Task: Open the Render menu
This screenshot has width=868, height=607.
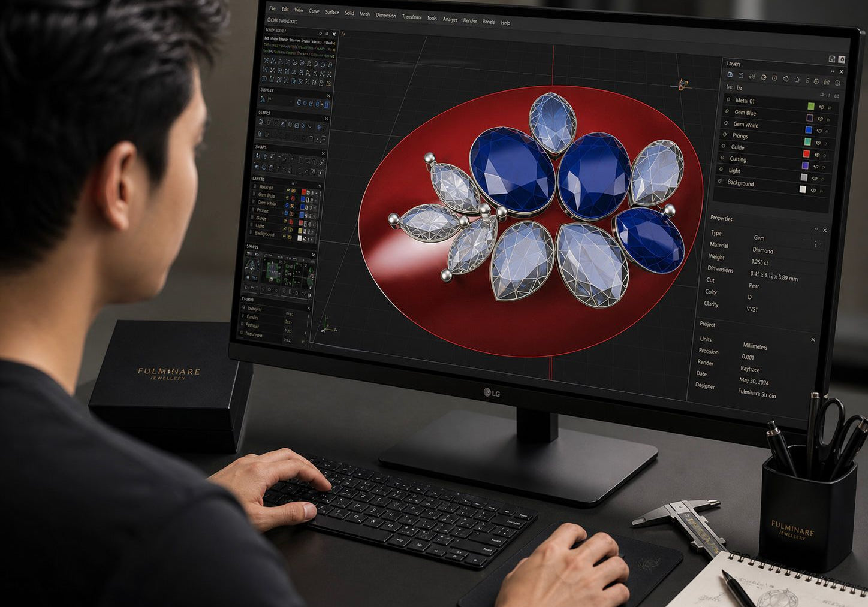Action: point(470,20)
